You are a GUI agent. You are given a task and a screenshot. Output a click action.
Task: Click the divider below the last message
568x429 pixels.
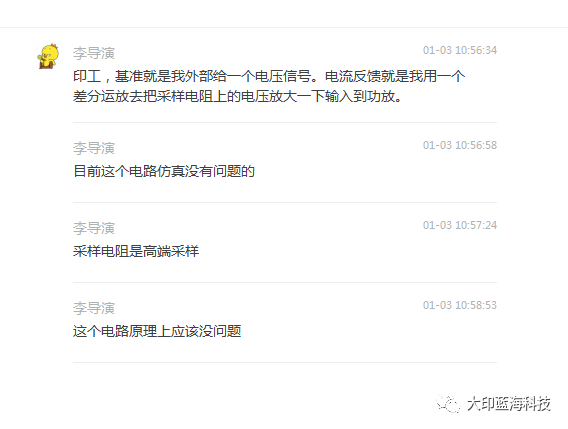click(285, 362)
